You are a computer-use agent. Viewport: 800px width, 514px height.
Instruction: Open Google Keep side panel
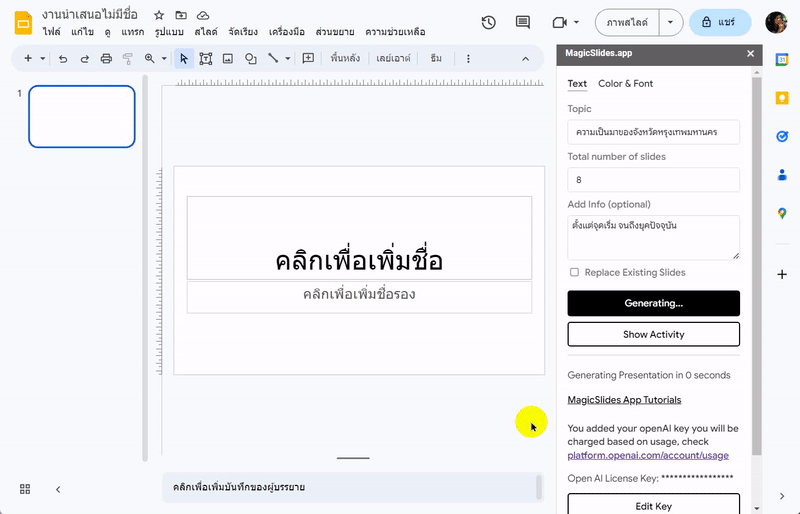[782, 98]
